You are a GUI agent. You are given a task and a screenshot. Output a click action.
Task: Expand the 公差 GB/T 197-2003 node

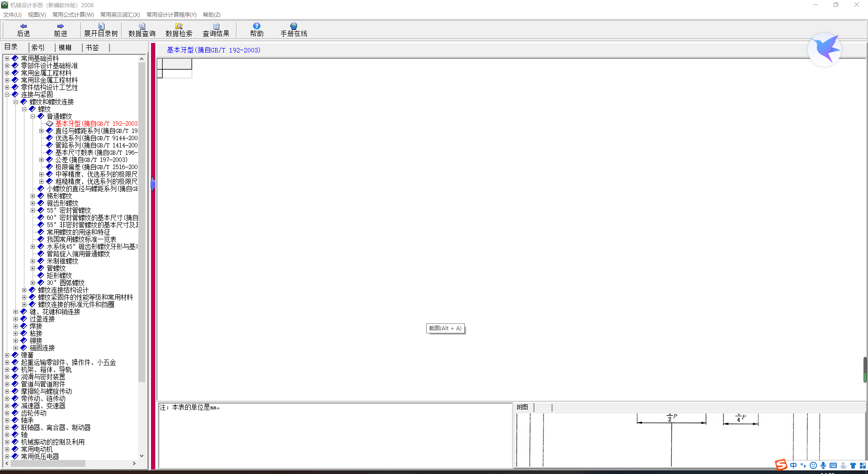[x=42, y=160]
